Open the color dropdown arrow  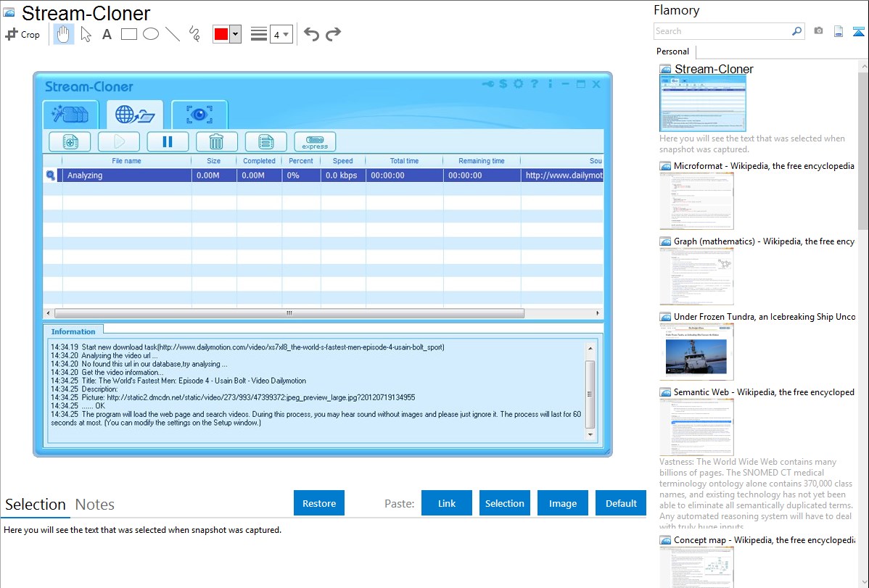pos(236,34)
